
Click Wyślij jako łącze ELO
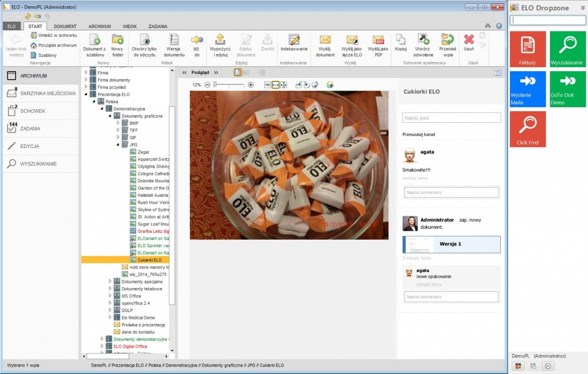click(352, 45)
